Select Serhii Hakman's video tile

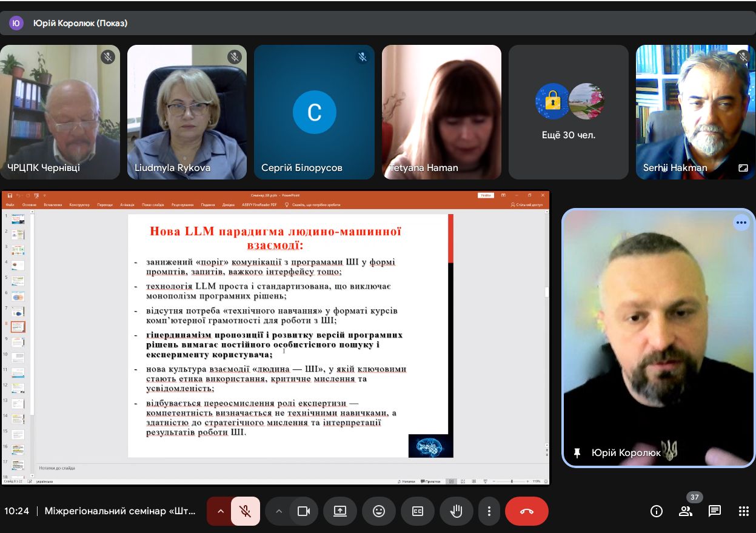(x=695, y=112)
